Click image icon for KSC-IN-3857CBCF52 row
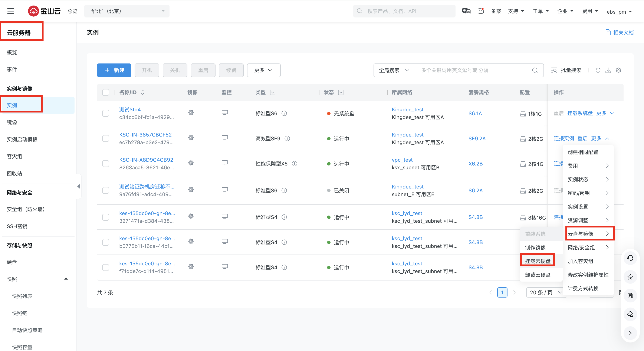The height and width of the screenshot is (351, 644). coord(191,138)
